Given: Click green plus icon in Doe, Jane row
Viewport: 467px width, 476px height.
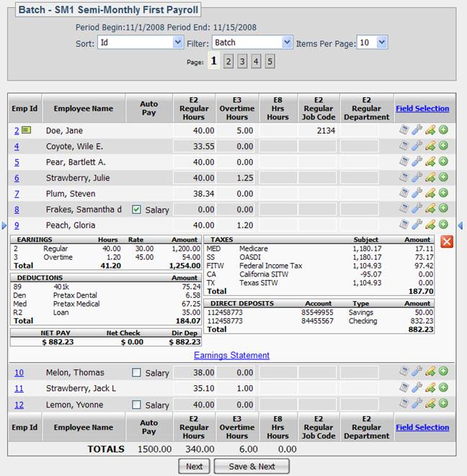Looking at the screenshot, I should (443, 130).
